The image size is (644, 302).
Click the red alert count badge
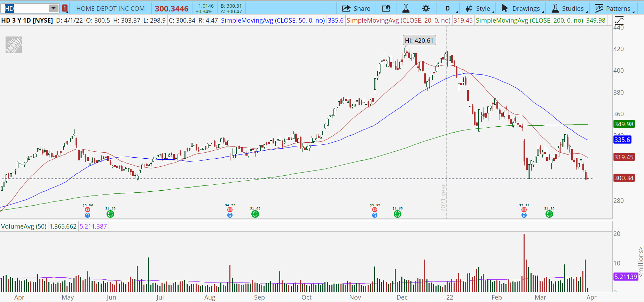click(x=65, y=8)
